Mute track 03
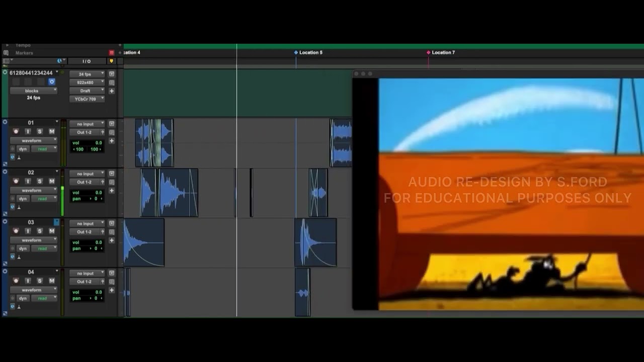The width and height of the screenshot is (644, 362). click(51, 231)
